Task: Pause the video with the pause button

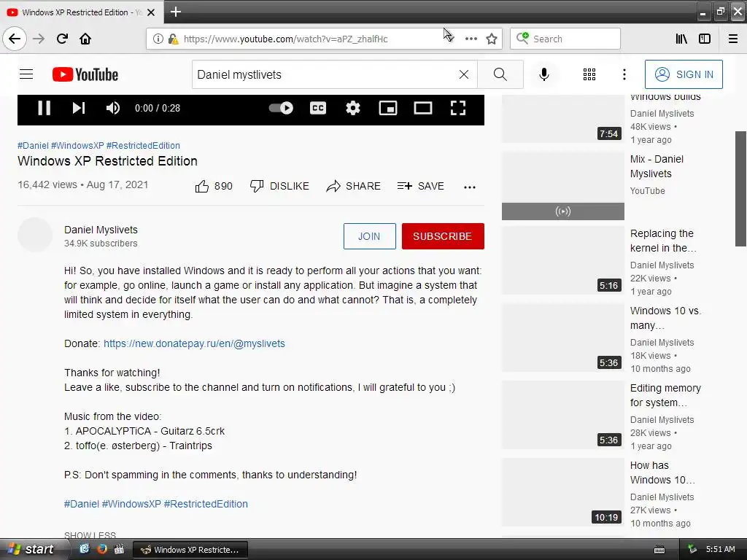Action: pos(44,108)
